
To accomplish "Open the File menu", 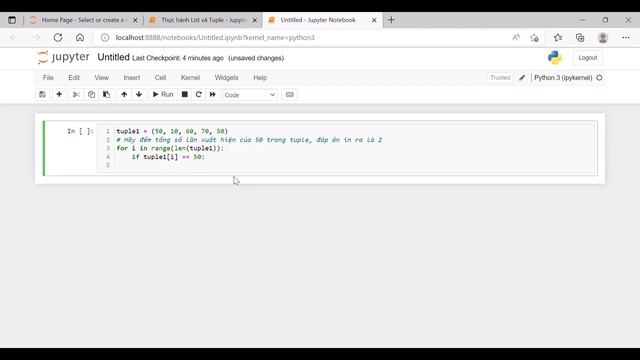I will tap(48, 78).
